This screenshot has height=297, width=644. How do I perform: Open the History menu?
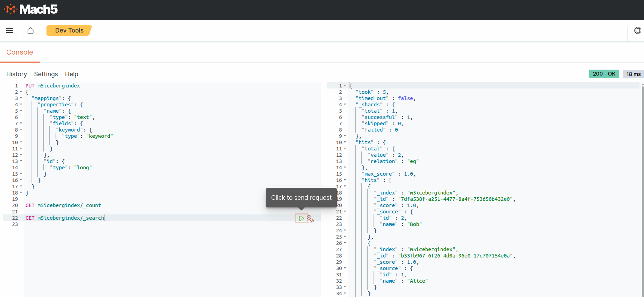pyautogui.click(x=16, y=74)
